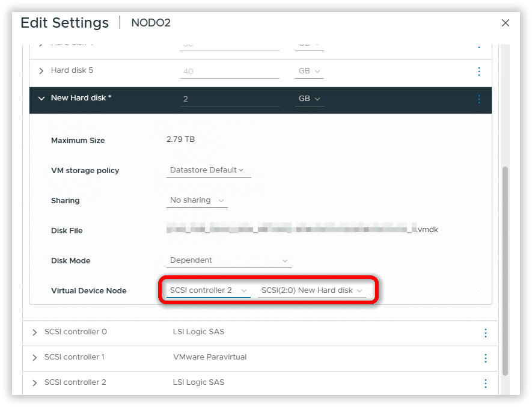Open the Sharing dropdown
Screen dimensions: 532x407
[x=197, y=200]
